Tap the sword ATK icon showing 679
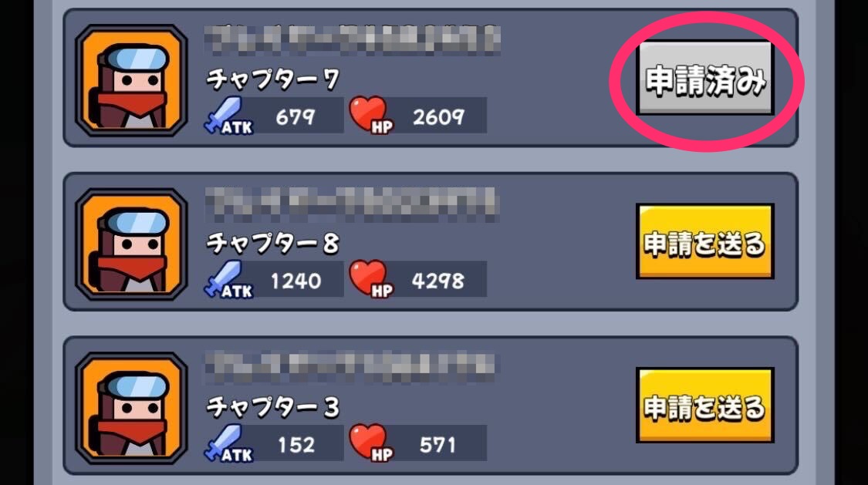The width and height of the screenshot is (868, 485). (228, 116)
